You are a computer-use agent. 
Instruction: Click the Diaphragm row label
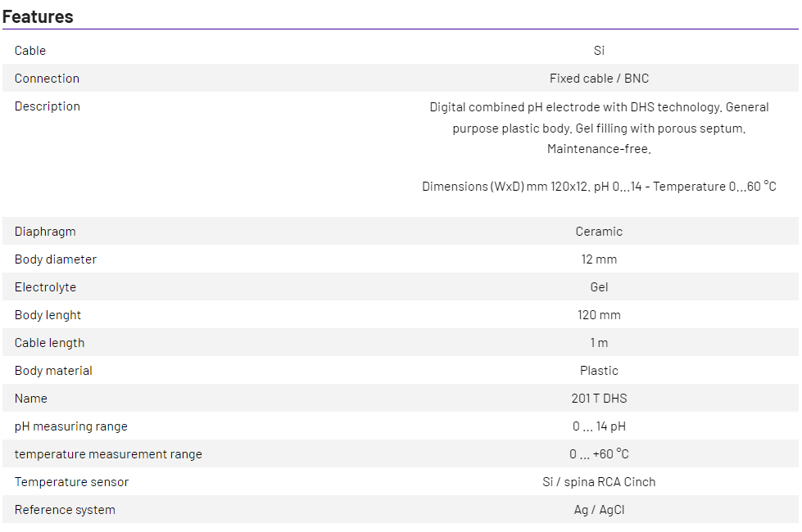tap(45, 232)
